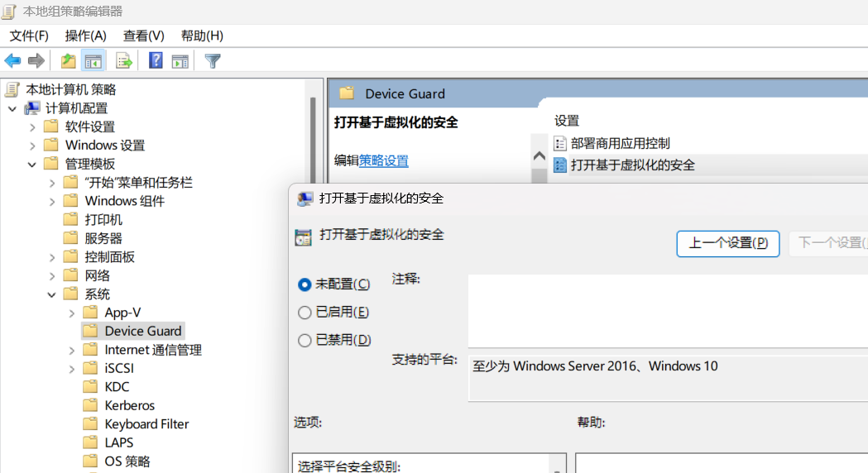868x473 pixels.
Task: Open the 操作(A) menu
Action: [86, 36]
